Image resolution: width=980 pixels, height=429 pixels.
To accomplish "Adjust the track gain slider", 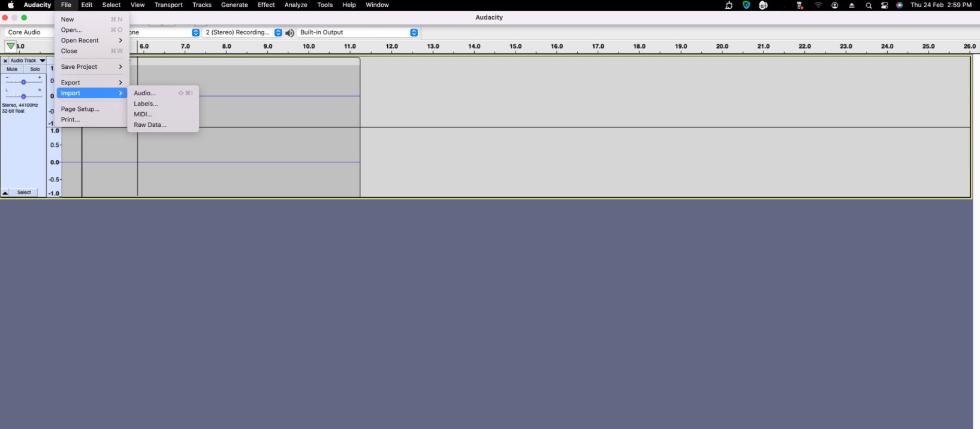I will [23, 81].
